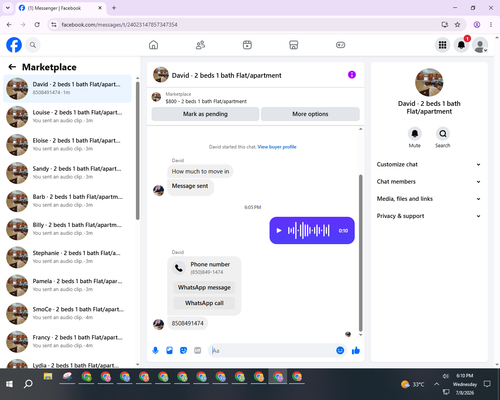Seek within audio clip waveform
The height and width of the screenshot is (400, 500).
pyautogui.click(x=309, y=230)
